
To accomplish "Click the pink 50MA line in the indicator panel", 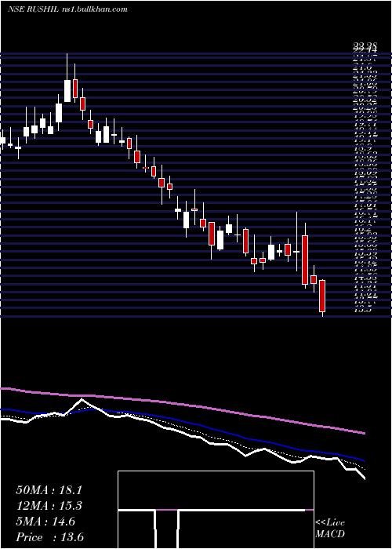I will pyautogui.click(x=182, y=405).
